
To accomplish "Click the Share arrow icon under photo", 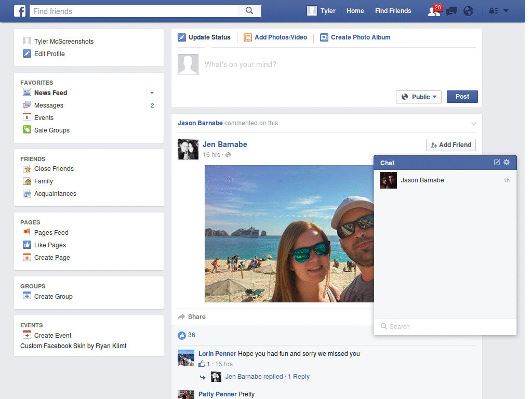I will click(x=181, y=316).
